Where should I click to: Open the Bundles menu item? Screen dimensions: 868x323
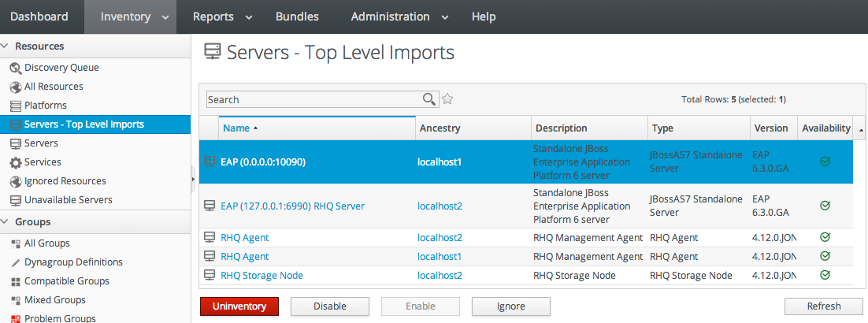(297, 17)
